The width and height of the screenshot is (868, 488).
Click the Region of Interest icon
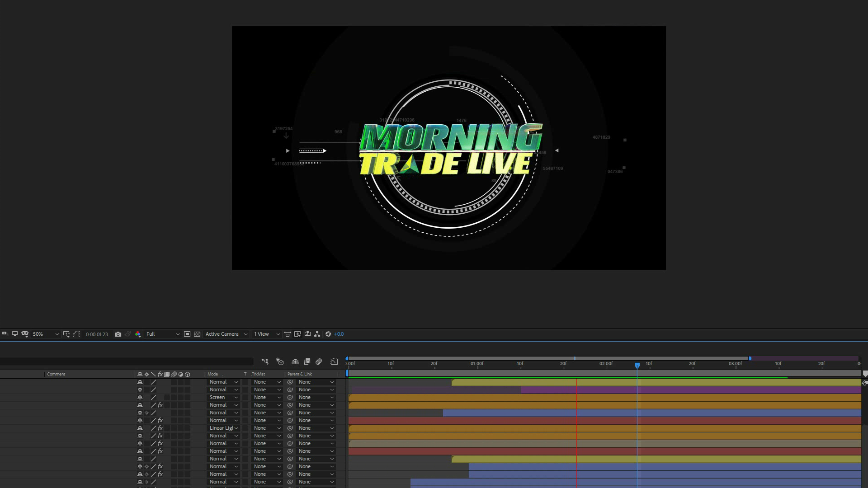coord(187,334)
